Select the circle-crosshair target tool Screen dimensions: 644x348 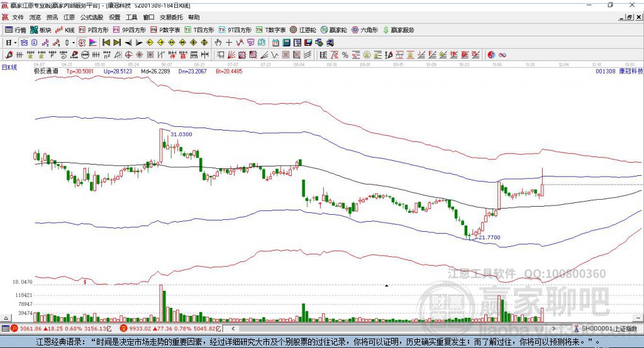(x=128, y=55)
